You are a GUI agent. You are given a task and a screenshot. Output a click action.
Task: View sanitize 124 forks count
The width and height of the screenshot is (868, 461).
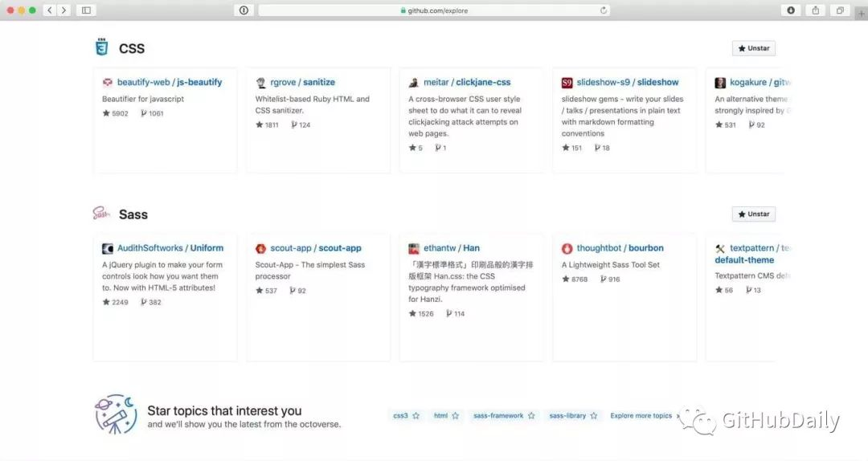pos(301,125)
